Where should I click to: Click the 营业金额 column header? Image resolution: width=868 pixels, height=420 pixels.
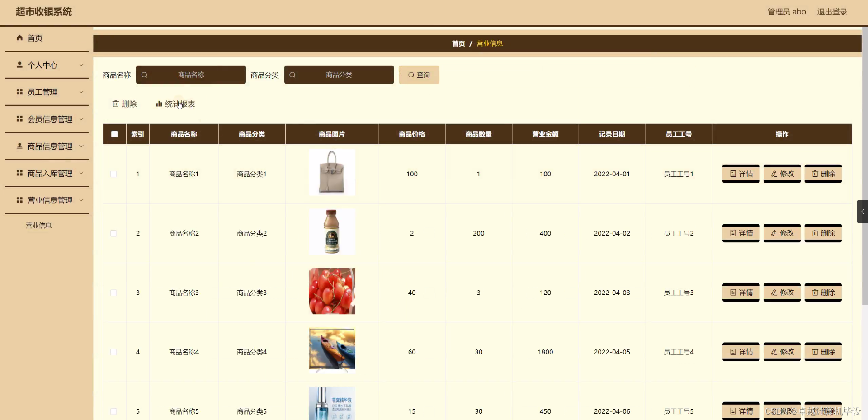click(545, 134)
